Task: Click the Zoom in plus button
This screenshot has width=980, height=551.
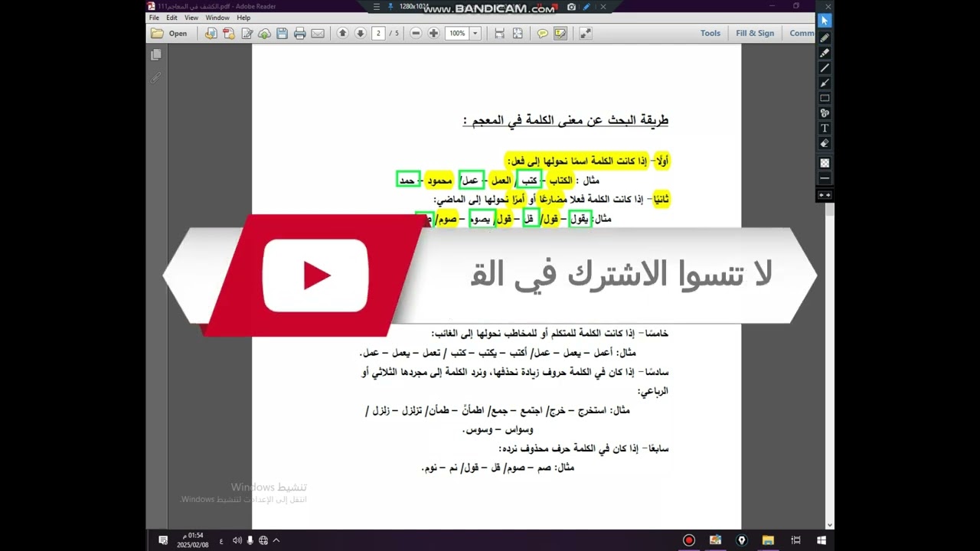Action: pos(433,34)
